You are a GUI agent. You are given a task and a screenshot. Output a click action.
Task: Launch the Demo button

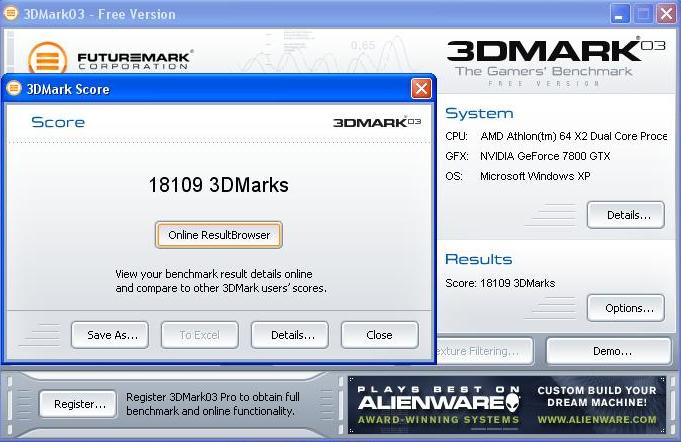[609, 351]
